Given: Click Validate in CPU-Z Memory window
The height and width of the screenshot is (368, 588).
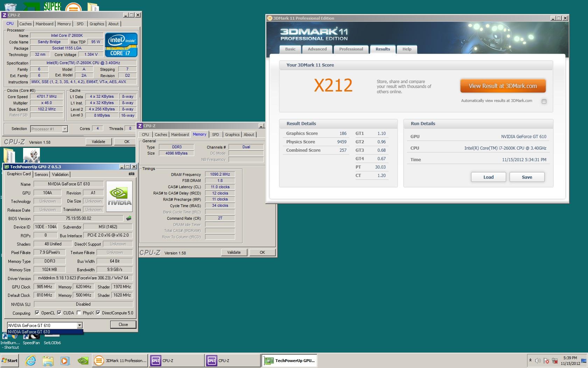Looking at the screenshot, I should 234,252.
